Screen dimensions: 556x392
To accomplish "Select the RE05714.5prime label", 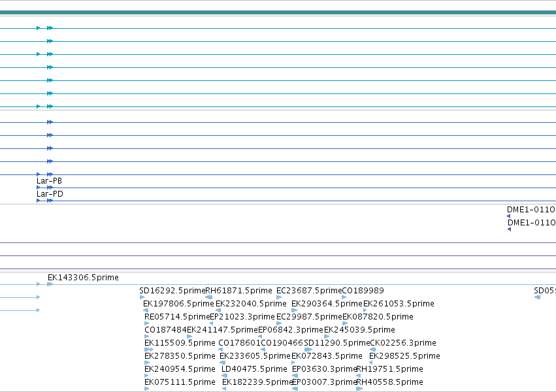I will [x=177, y=317].
